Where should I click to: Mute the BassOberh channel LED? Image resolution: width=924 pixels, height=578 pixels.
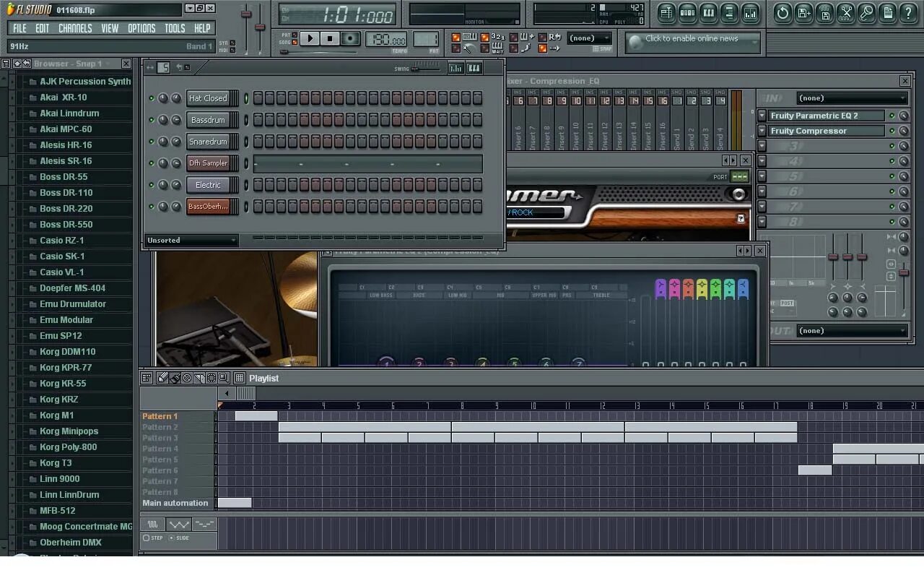151,207
